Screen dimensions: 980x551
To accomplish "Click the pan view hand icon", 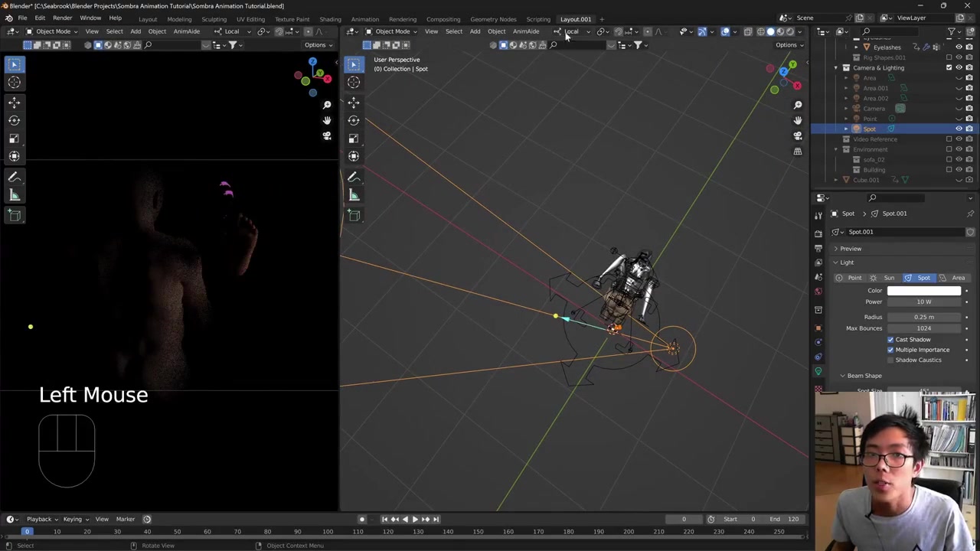I will click(797, 120).
